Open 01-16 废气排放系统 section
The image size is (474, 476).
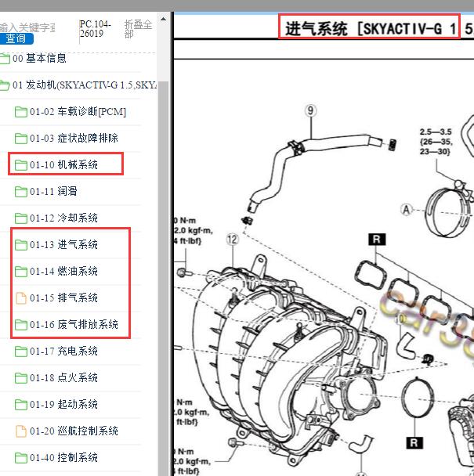point(74,325)
